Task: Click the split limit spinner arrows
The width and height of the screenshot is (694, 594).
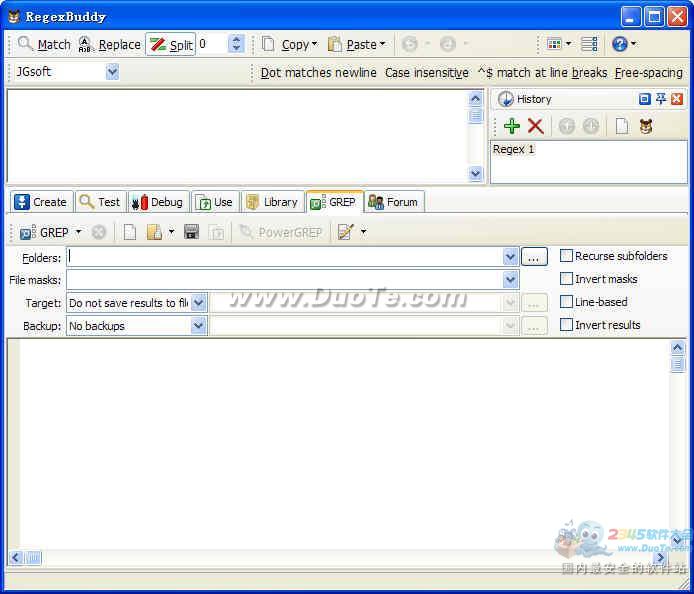Action: 236,44
